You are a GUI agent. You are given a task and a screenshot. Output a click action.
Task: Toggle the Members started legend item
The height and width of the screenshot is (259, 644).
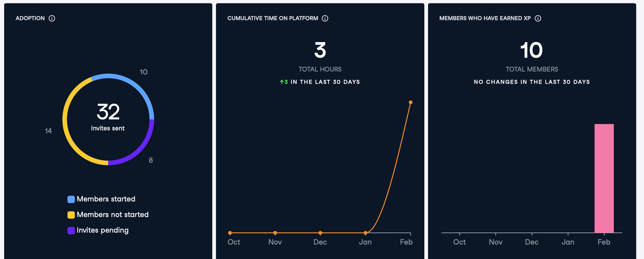pos(106,199)
